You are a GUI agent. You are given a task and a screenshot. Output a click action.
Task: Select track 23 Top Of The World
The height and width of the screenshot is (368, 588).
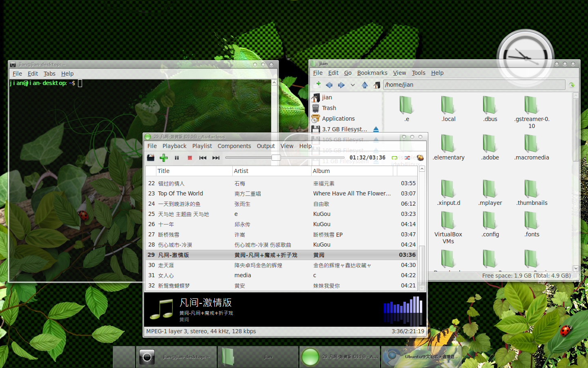coord(282,193)
